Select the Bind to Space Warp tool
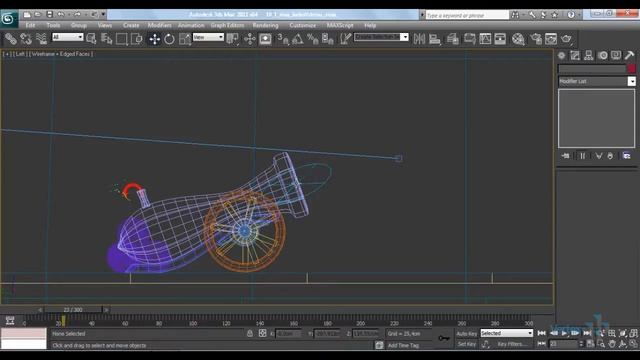Viewport: 640px width, 360px height. point(41,39)
